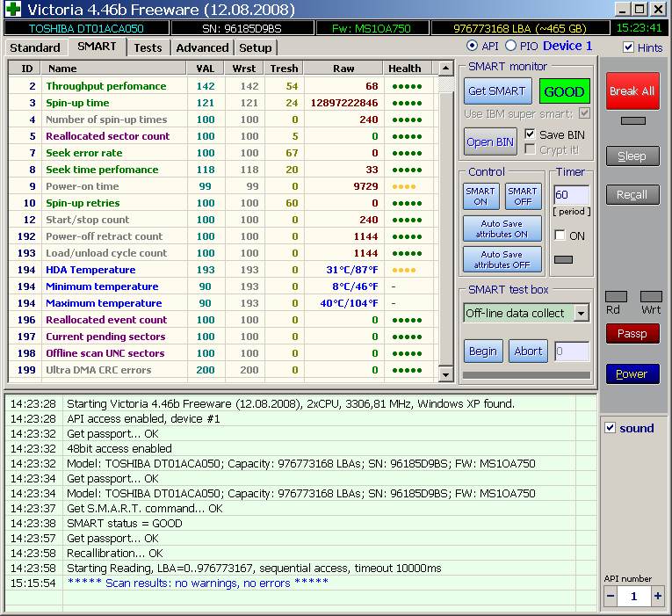
Task: Click the firmware Fw: MS1OA750 field
Action: click(372, 28)
